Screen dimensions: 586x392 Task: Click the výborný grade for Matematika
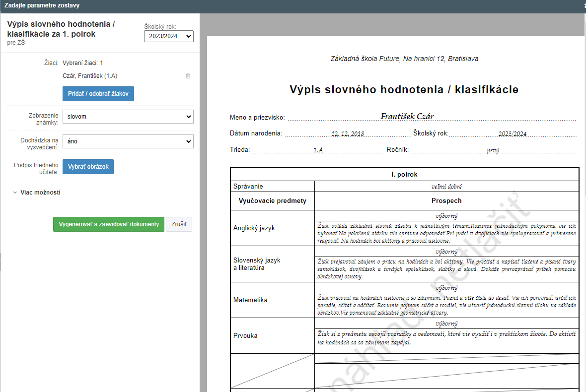(x=446, y=288)
